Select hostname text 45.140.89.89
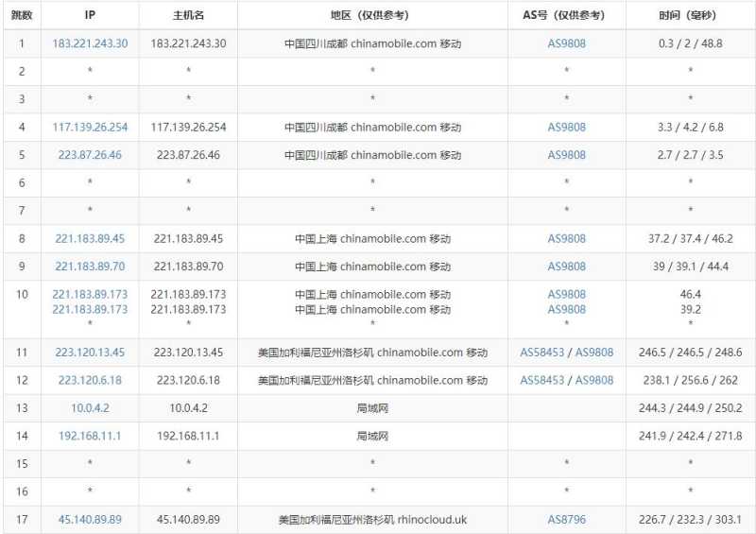Image resolution: width=756 pixels, height=534 pixels. pos(188,520)
